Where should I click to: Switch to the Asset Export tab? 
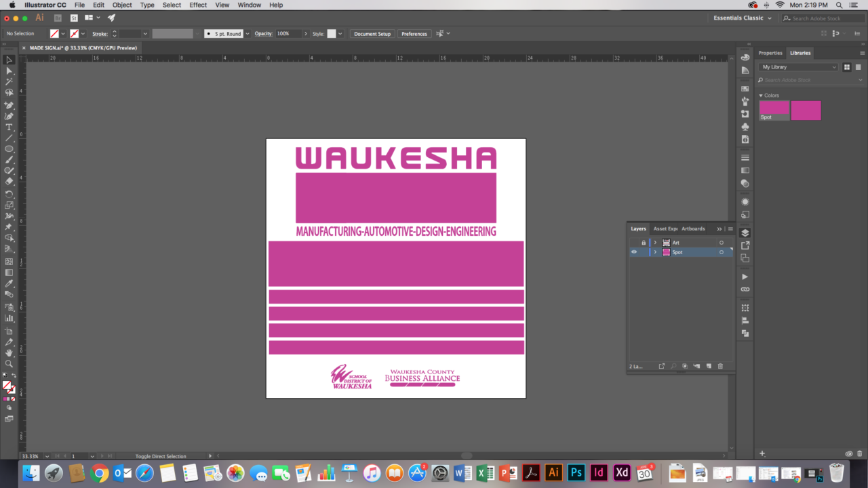coord(665,228)
